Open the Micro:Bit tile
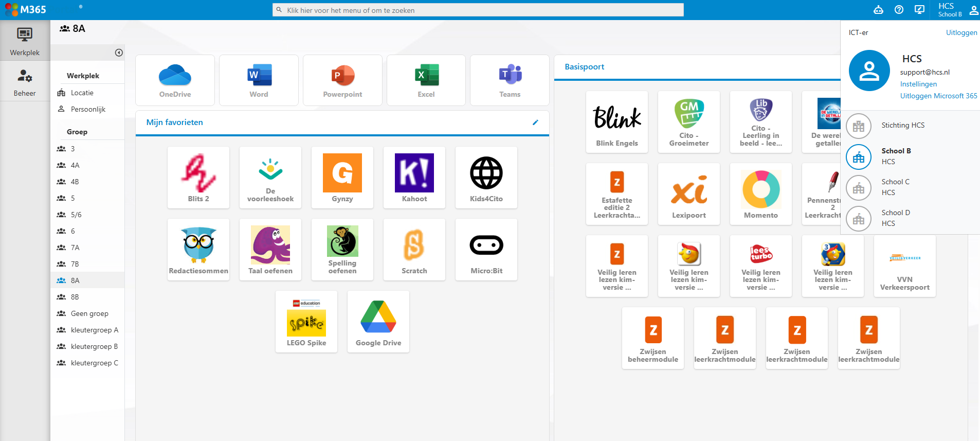 click(486, 250)
